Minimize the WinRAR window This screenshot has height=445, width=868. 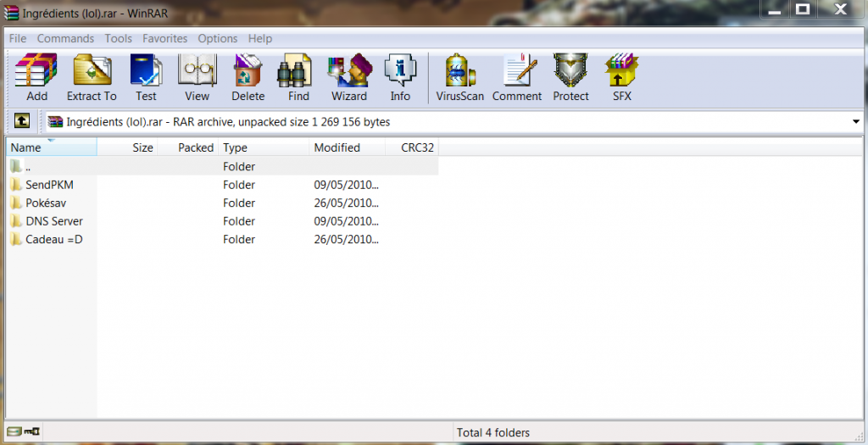pyautogui.click(x=775, y=9)
